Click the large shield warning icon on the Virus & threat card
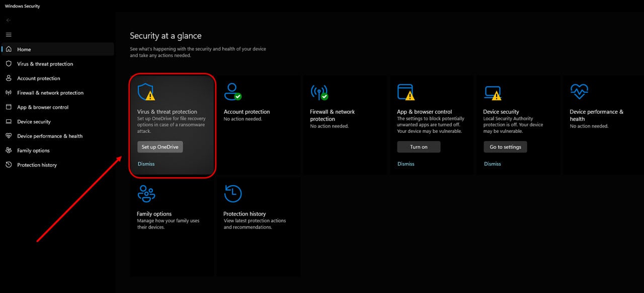This screenshot has width=644, height=293. coord(146,92)
